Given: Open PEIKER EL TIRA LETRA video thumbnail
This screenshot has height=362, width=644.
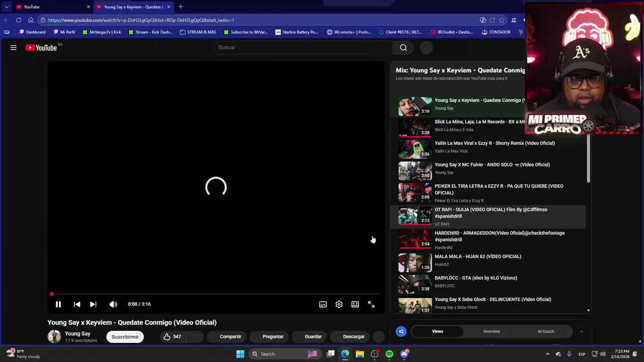Looking at the screenshot, I should (415, 192).
